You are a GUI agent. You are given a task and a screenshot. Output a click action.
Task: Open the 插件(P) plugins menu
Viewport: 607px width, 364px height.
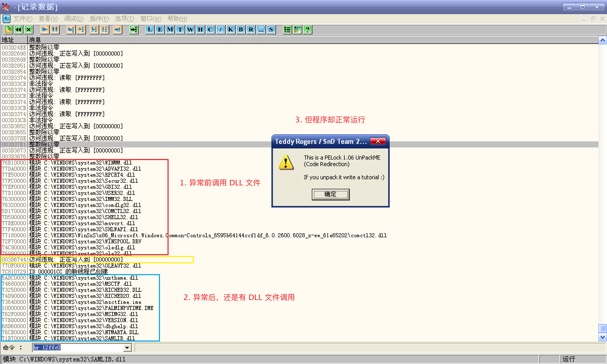tap(99, 19)
